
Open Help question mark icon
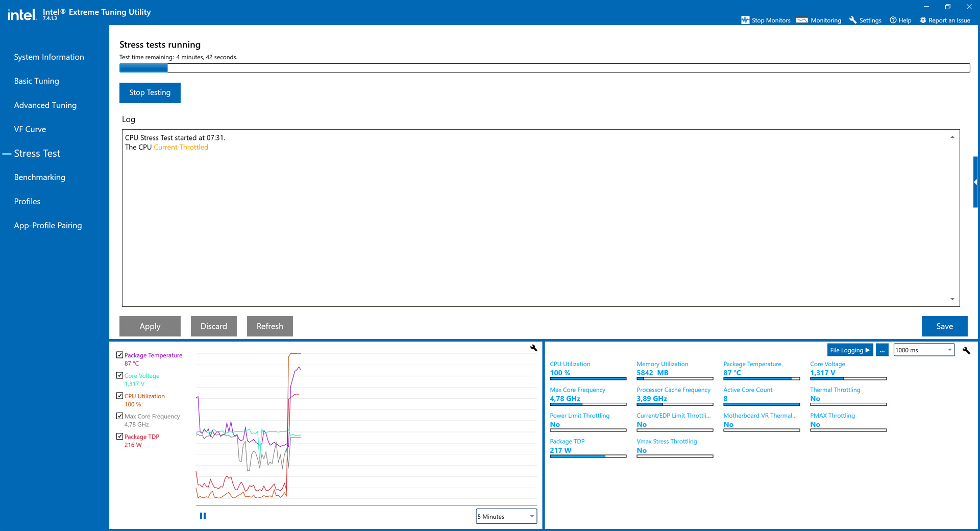point(893,20)
